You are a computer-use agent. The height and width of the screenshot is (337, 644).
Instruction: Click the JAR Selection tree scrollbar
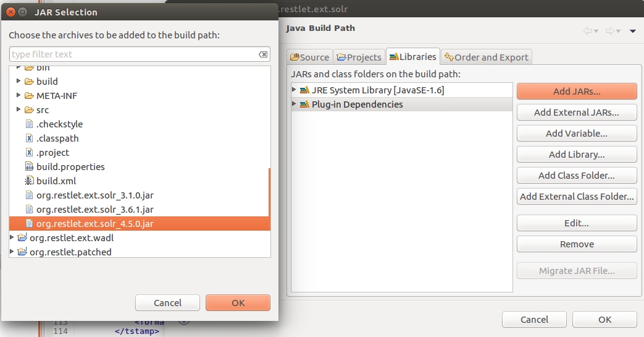point(269,192)
